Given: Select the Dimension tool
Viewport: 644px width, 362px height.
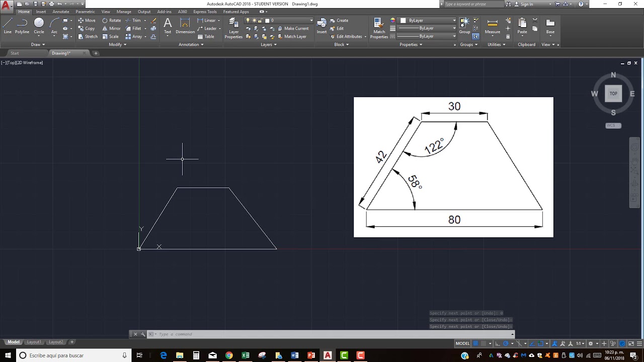Looking at the screenshot, I should (185, 26).
